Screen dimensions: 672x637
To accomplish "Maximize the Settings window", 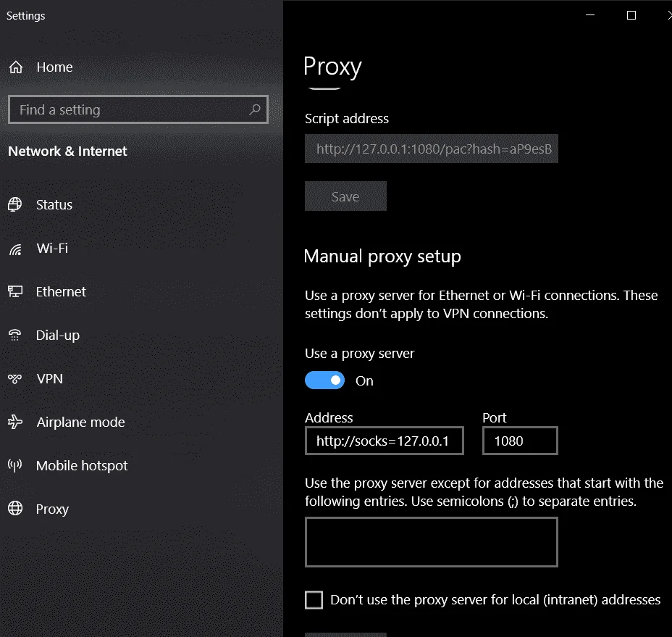I will pyautogui.click(x=631, y=15).
